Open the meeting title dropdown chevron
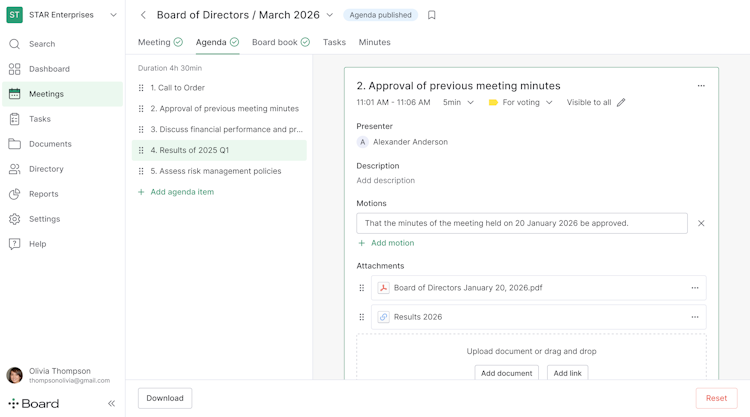Image resolution: width=750 pixels, height=417 pixels. 330,15
